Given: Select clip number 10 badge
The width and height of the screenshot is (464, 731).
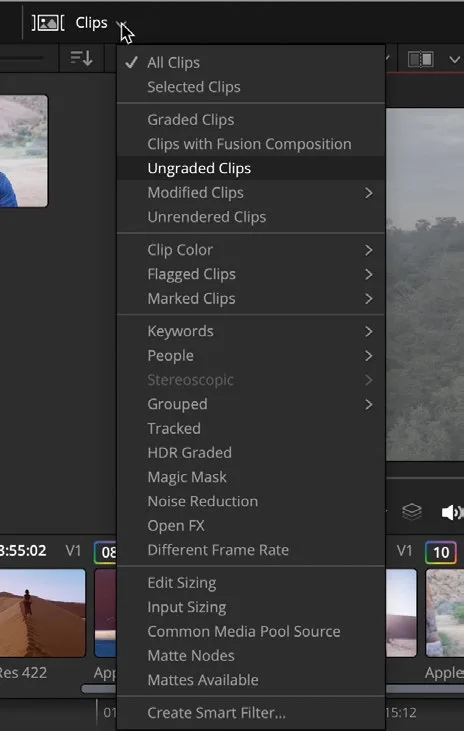Looking at the screenshot, I should (x=441, y=552).
